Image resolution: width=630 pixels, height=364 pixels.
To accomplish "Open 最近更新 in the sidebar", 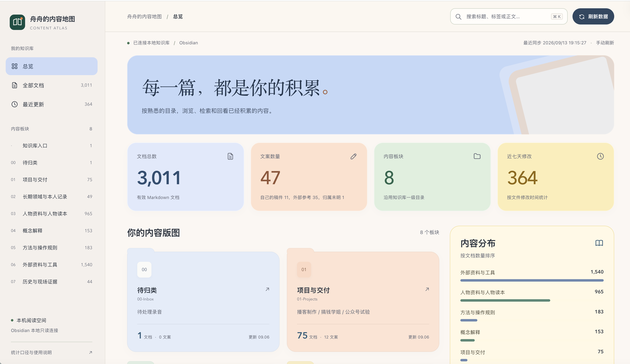I will point(51,104).
